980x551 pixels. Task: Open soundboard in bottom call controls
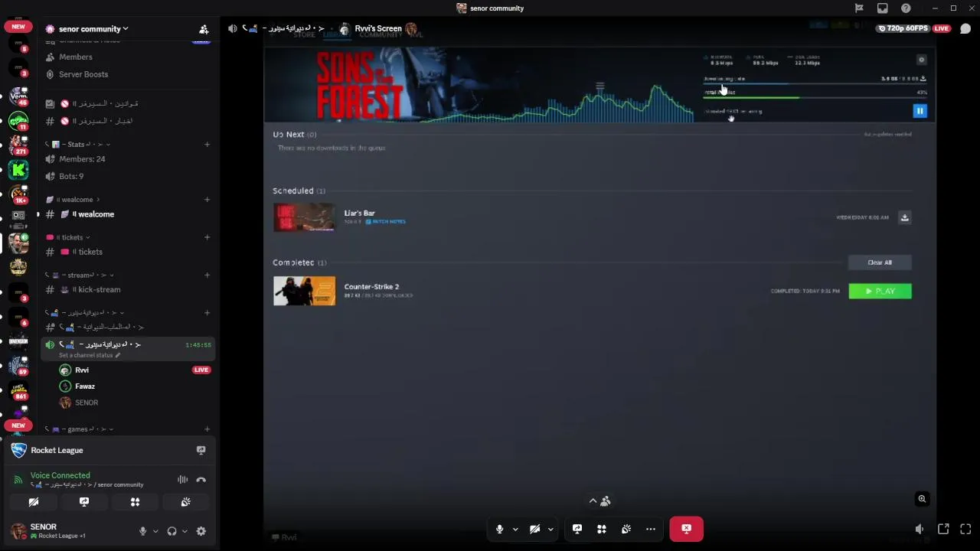(x=626, y=529)
